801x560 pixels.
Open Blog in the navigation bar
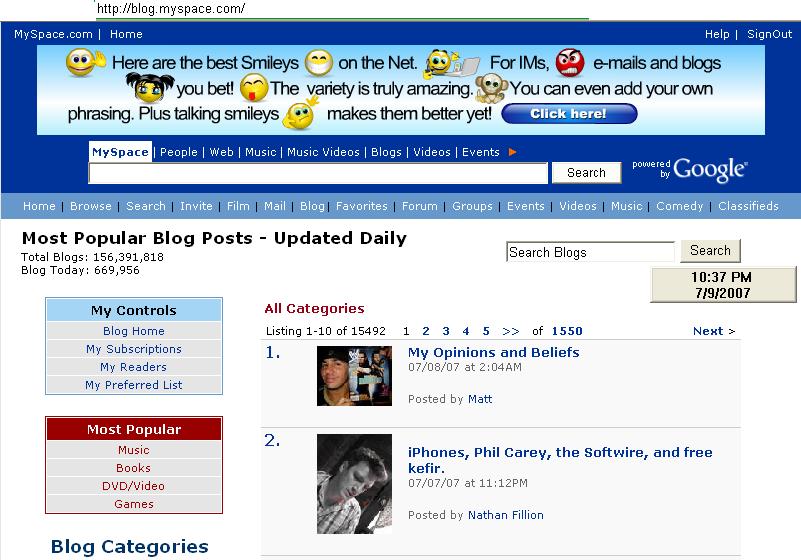coord(312,206)
